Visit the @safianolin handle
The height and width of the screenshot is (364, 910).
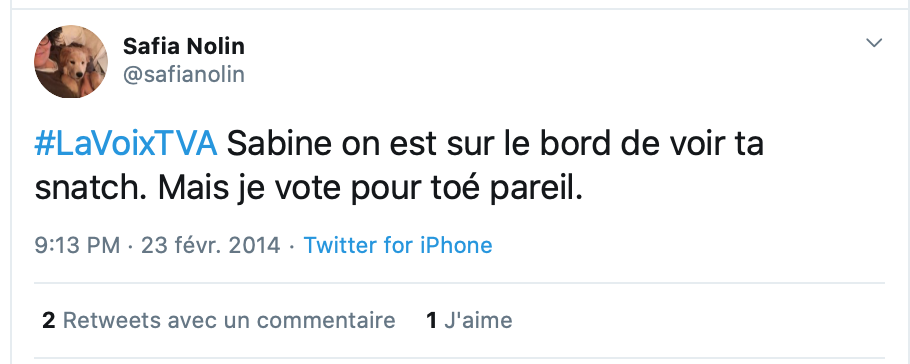coord(183,74)
